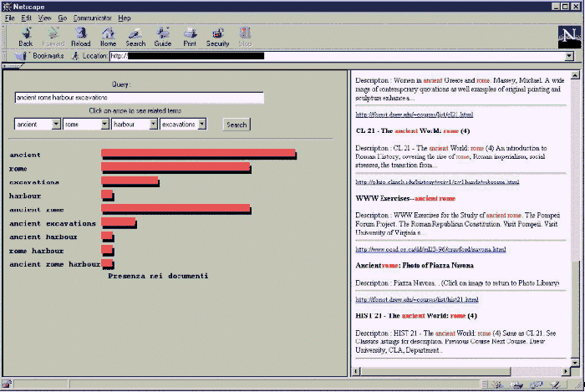Click the 'excavations' histogram bar
The image size is (585, 392).
click(x=130, y=181)
